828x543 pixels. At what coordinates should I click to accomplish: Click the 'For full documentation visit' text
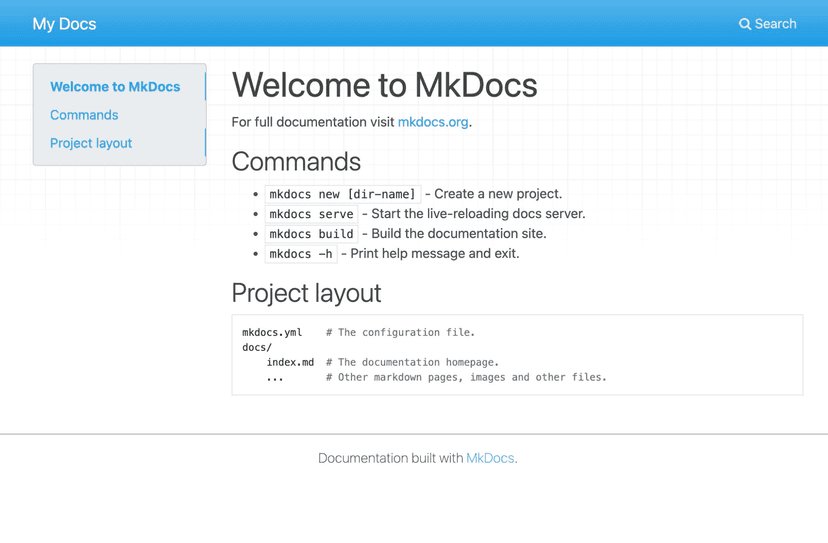[313, 122]
